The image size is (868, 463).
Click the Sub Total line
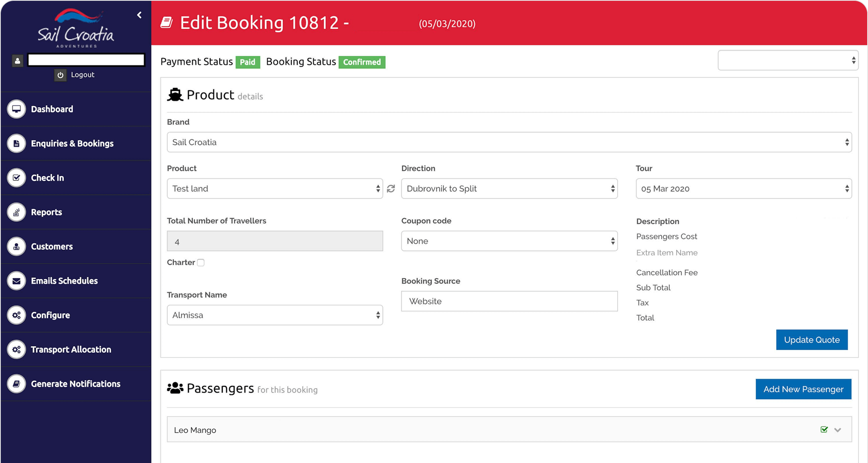pyautogui.click(x=653, y=288)
